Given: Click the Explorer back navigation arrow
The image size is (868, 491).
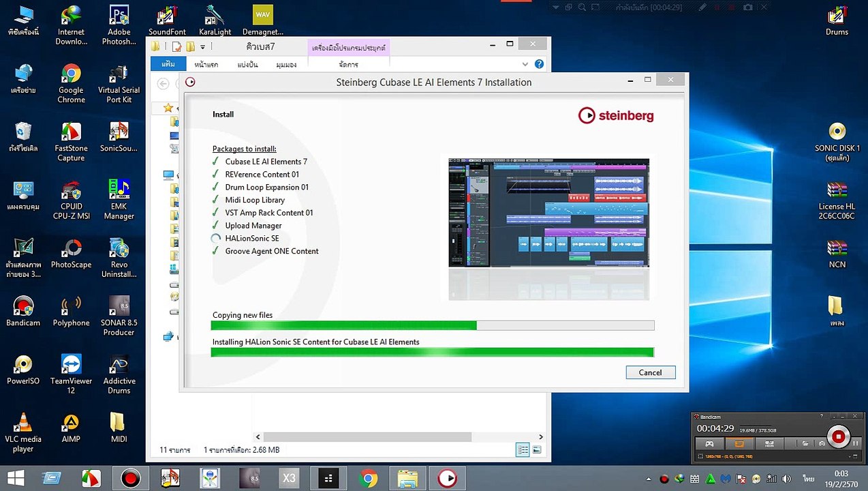Looking at the screenshot, I should [164, 83].
